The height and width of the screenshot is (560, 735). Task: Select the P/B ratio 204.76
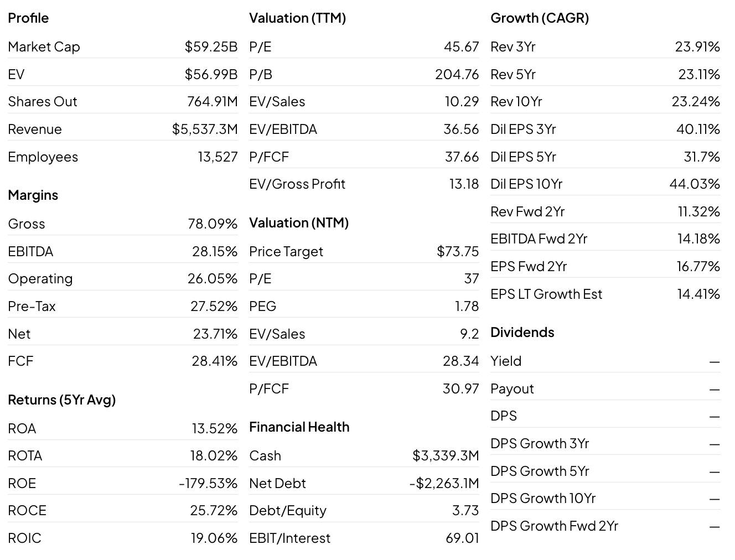tap(457, 74)
